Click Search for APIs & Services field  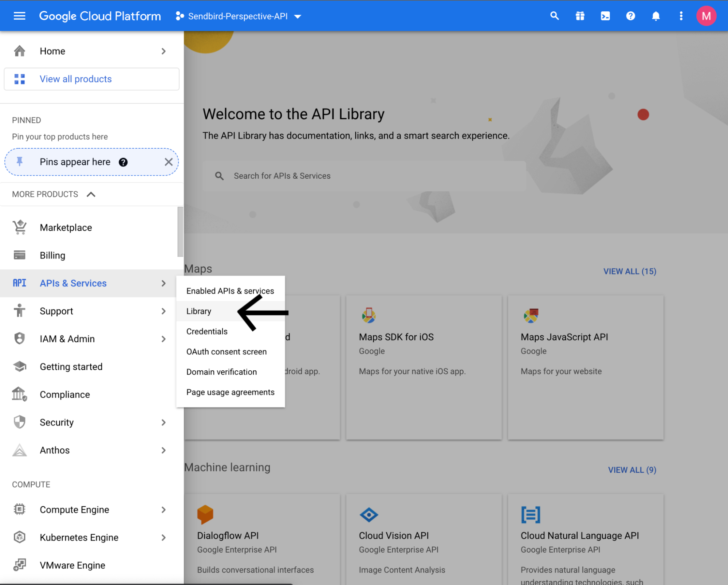click(x=364, y=176)
